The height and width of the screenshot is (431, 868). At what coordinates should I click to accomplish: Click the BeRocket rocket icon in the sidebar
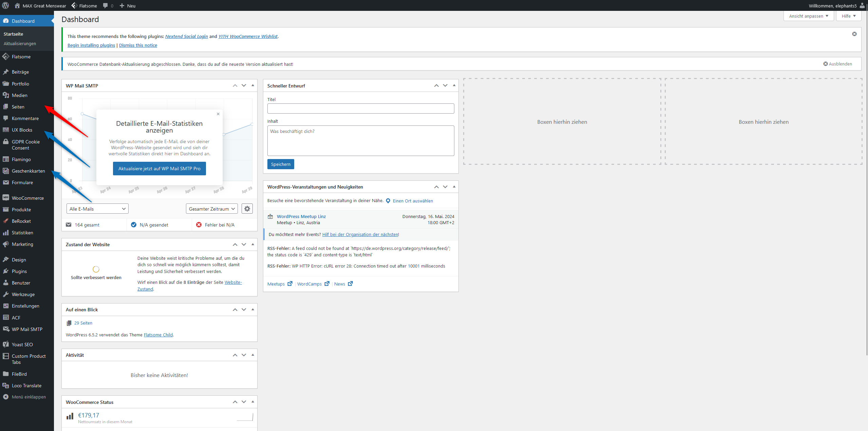pos(6,221)
